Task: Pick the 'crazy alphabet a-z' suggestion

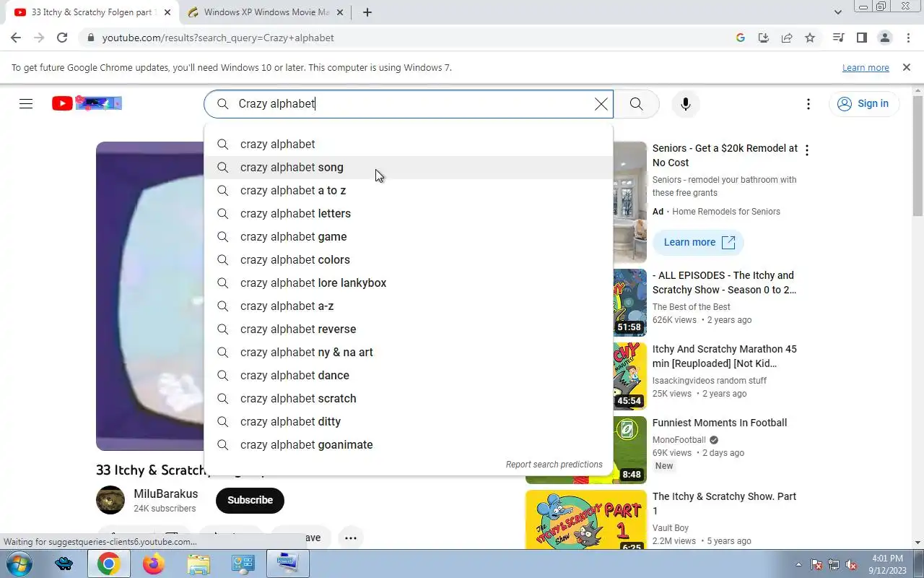Action: pos(409,306)
